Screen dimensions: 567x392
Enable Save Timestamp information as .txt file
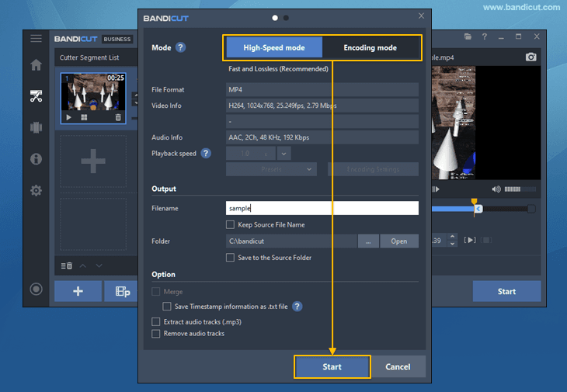click(167, 307)
